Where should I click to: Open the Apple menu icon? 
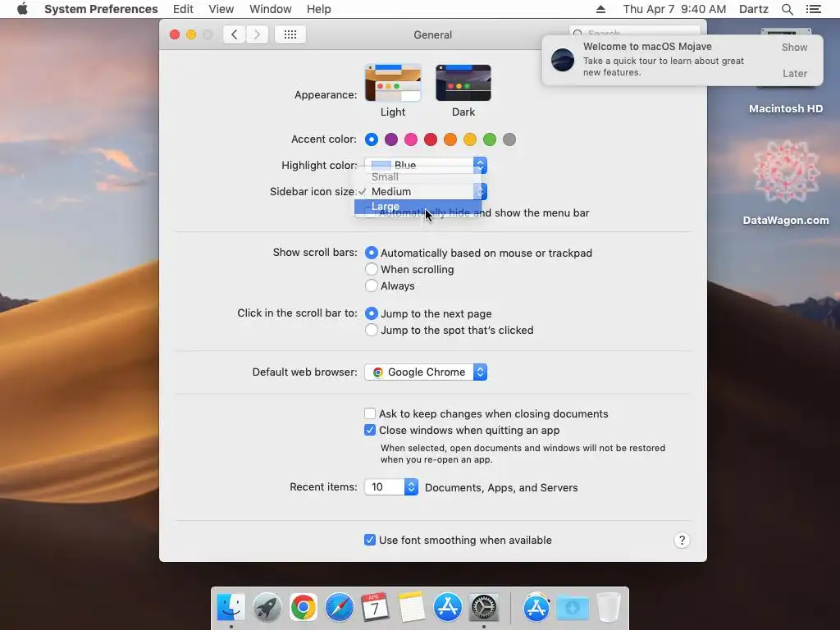tap(22, 9)
